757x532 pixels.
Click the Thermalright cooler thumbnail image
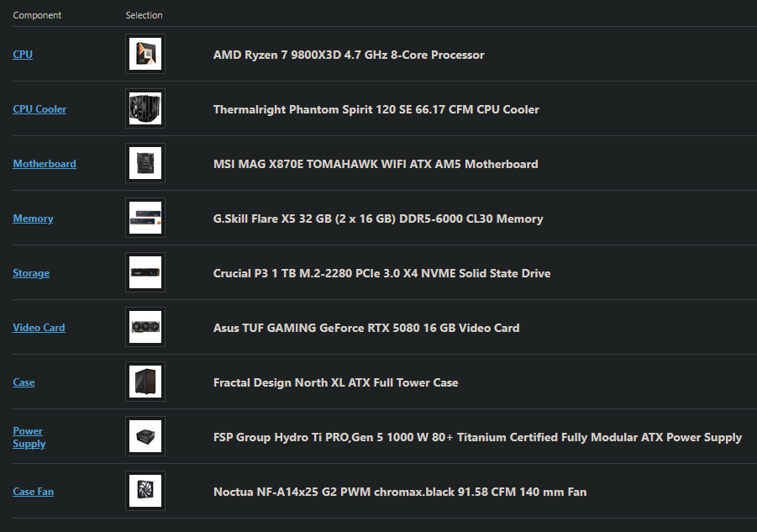[x=145, y=108]
